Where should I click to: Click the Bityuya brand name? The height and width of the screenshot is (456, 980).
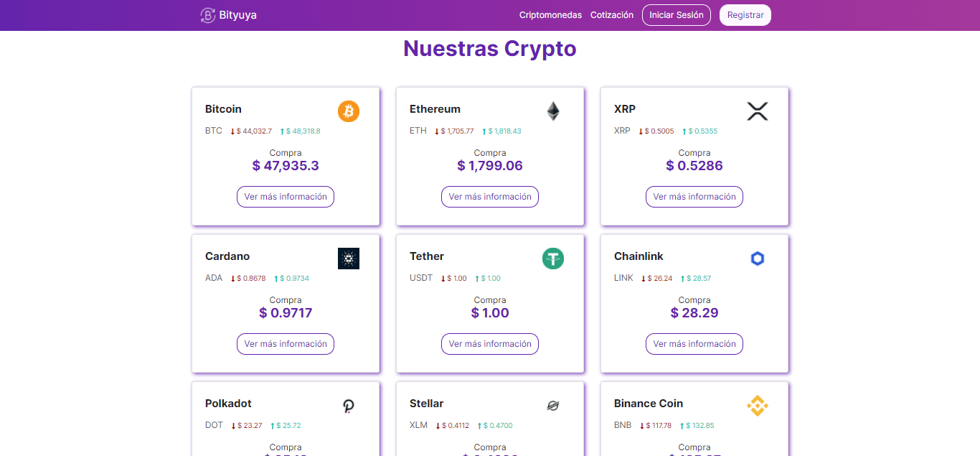238,15
